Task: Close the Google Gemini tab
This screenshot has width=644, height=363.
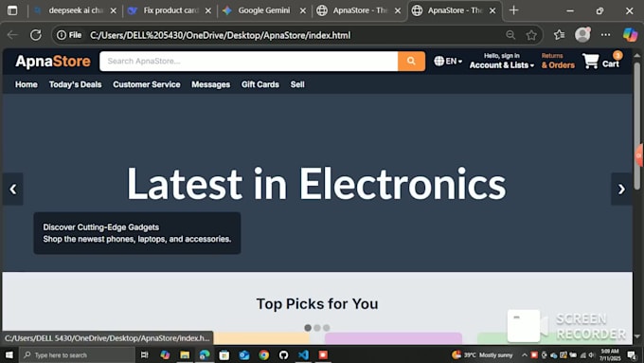Action: [303, 10]
